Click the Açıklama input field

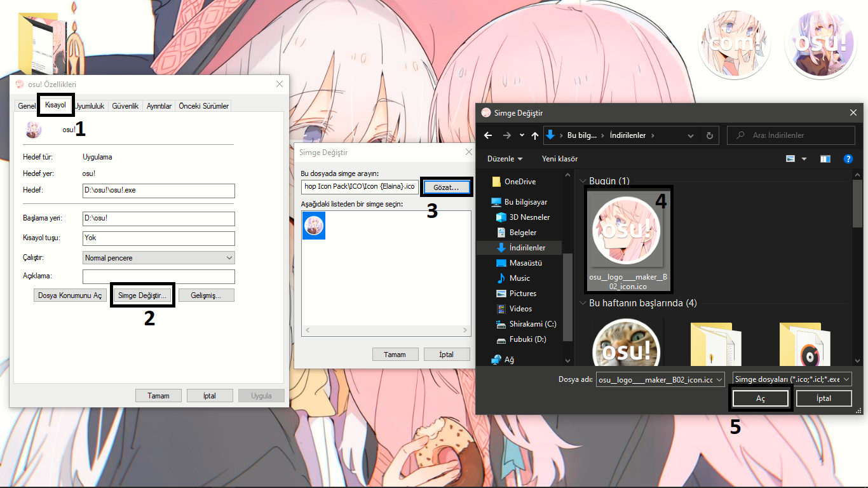pyautogui.click(x=159, y=276)
